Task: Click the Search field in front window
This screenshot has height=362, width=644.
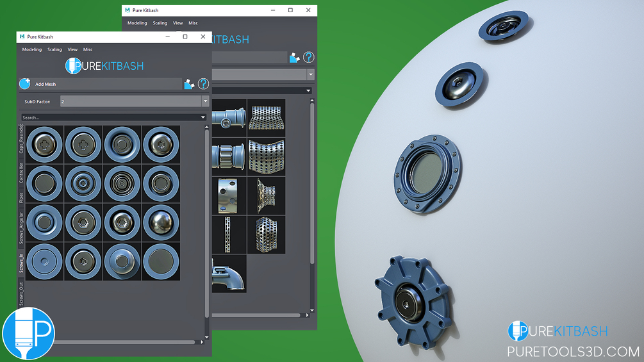Action: click(x=111, y=117)
